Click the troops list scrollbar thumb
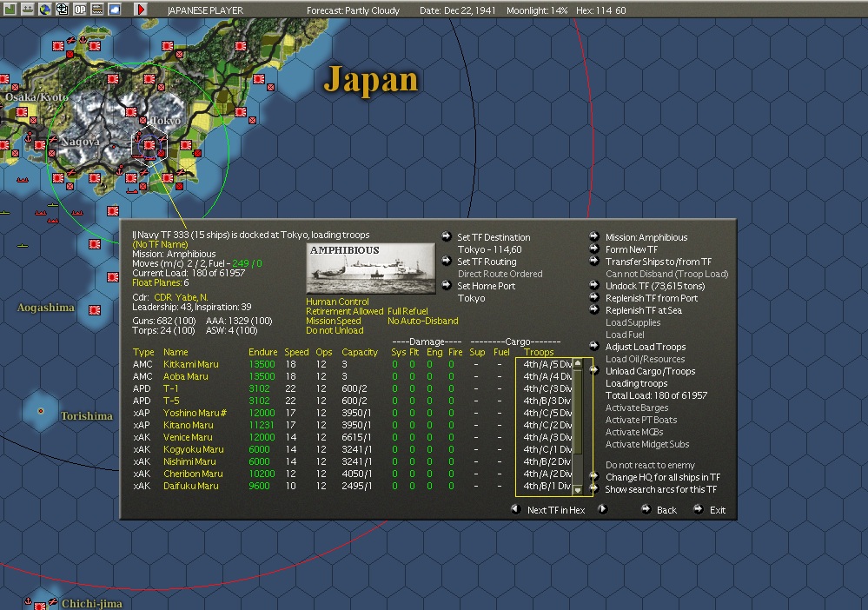 click(x=578, y=411)
